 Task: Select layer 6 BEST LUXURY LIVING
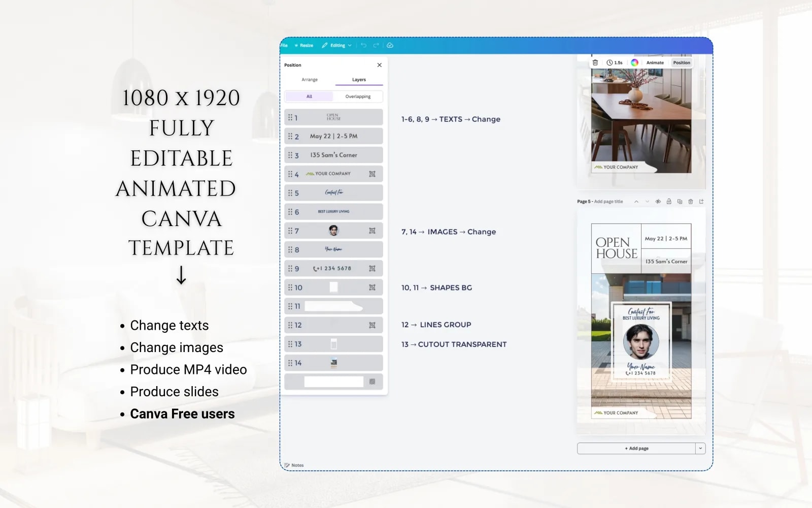tap(333, 212)
